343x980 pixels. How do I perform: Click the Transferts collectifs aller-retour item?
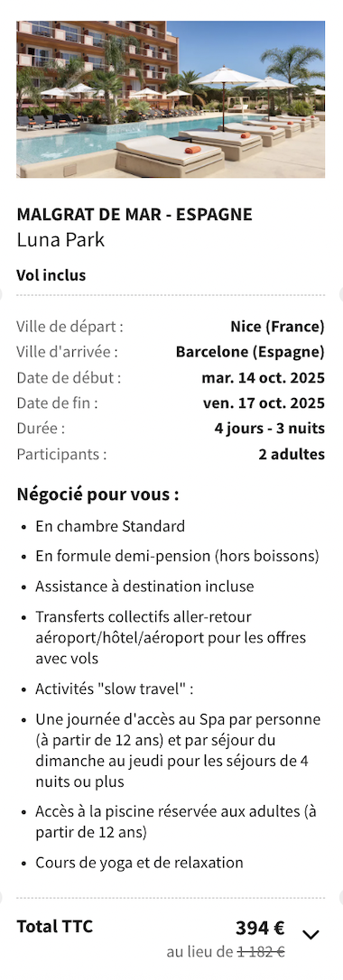point(171,638)
